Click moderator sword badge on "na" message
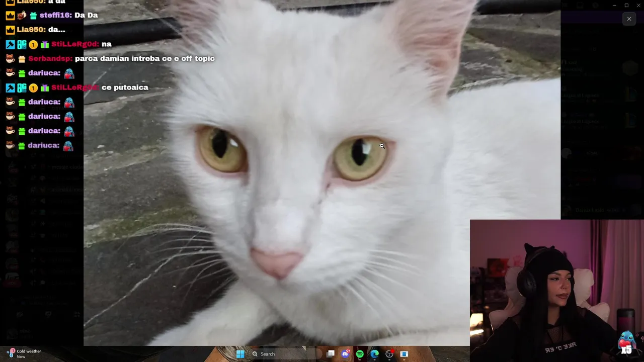This screenshot has height=362, width=644. (x=10, y=44)
